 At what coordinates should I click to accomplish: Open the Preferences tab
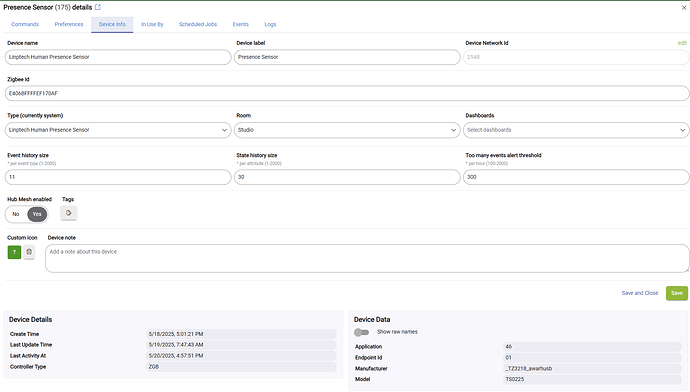coord(69,25)
